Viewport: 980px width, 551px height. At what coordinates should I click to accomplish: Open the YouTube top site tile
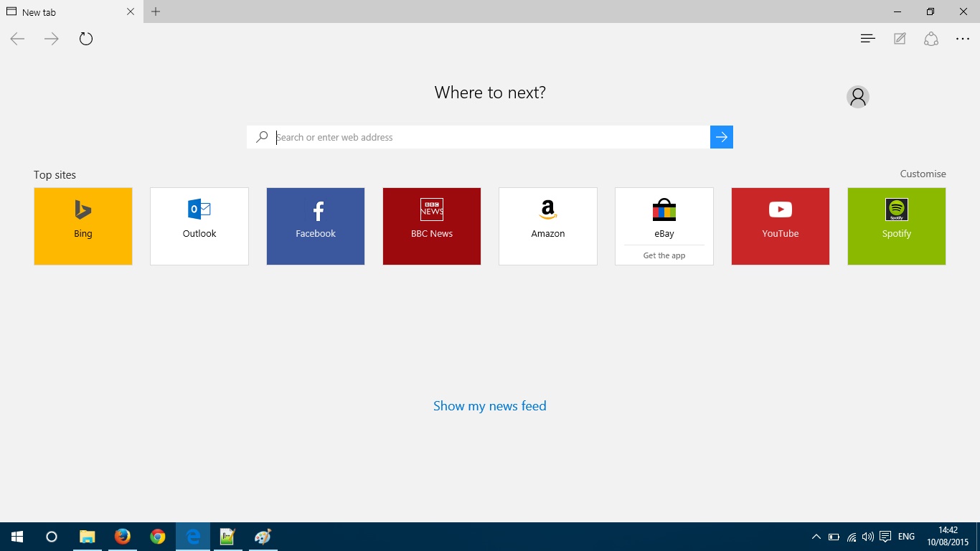pos(781,226)
